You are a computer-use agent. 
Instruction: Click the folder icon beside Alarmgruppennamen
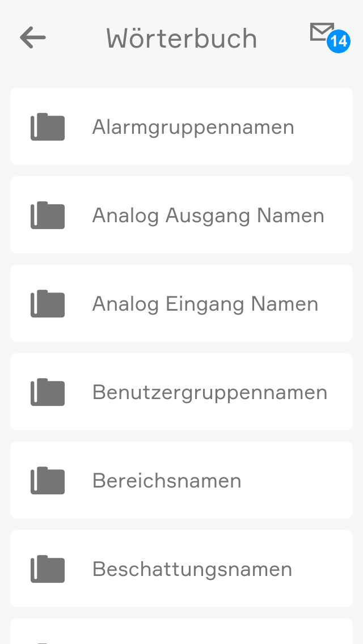(48, 127)
